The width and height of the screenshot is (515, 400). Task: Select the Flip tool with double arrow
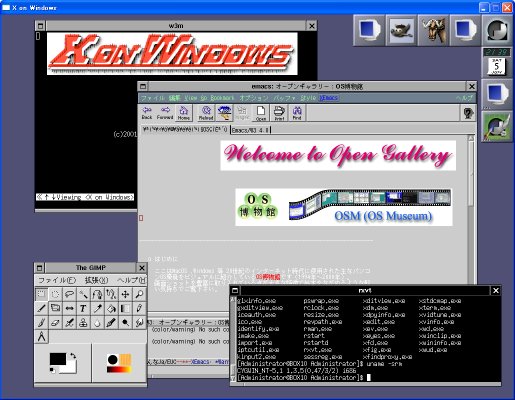(x=69, y=308)
